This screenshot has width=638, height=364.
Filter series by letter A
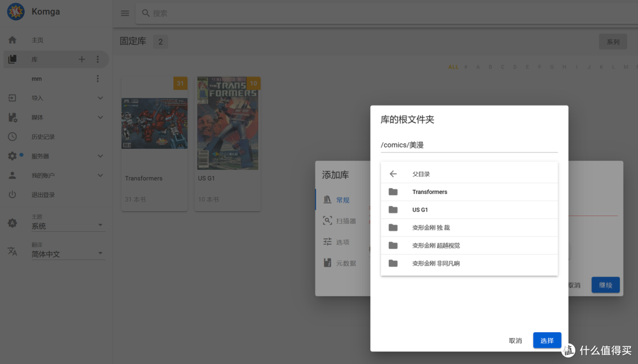tap(478, 67)
